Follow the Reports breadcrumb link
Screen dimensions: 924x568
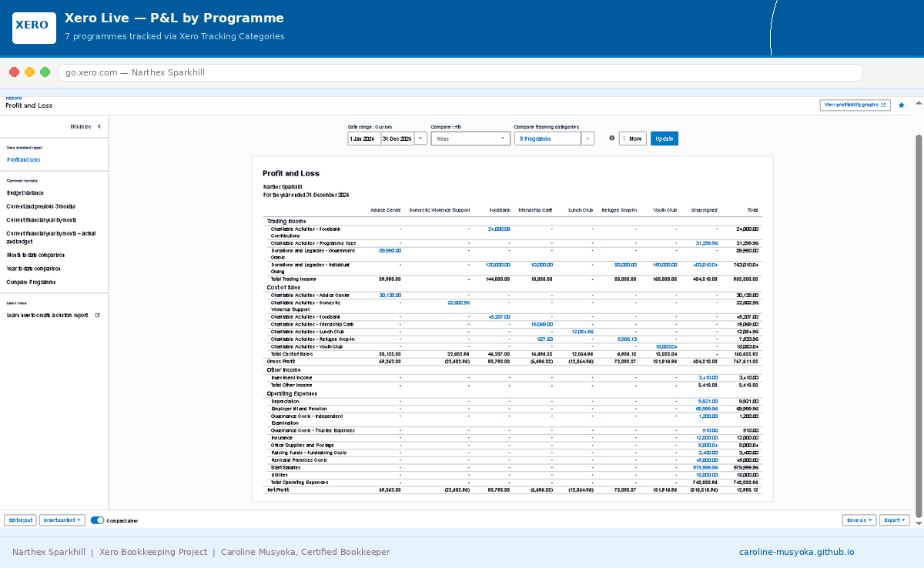(14, 99)
